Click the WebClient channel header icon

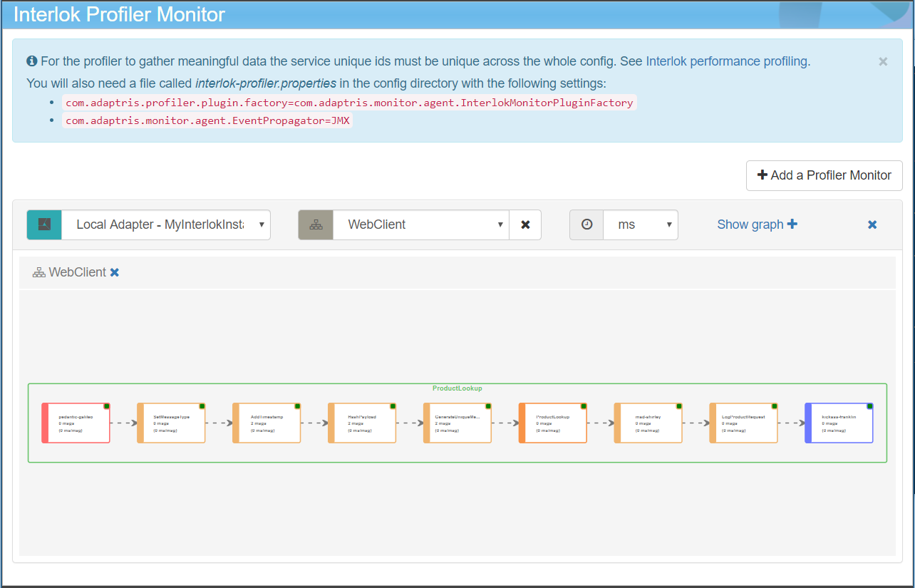39,272
